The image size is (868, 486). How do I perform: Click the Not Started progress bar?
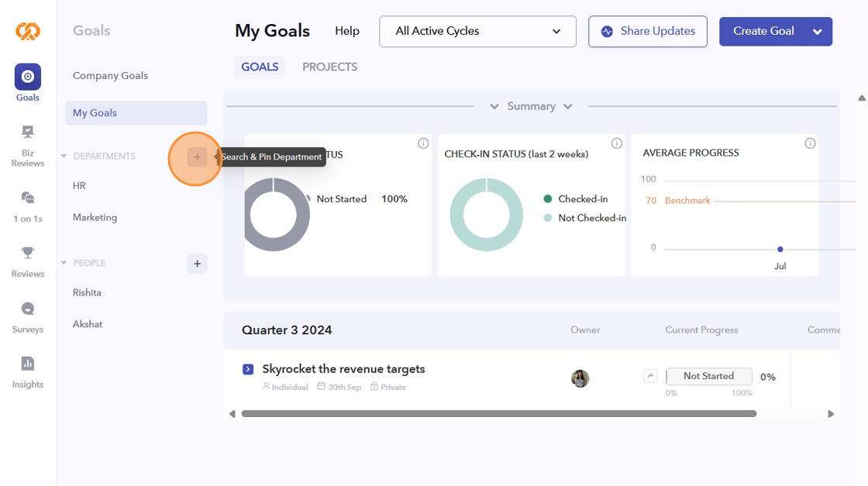coord(708,377)
